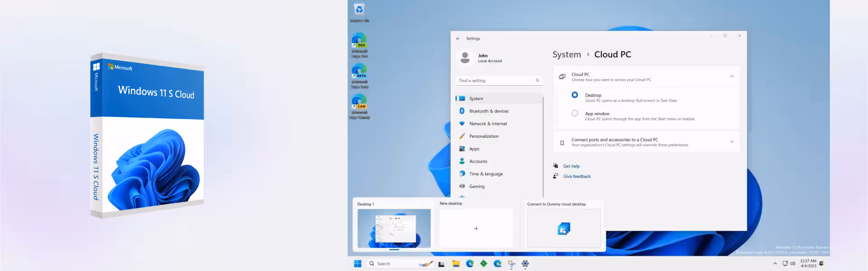Add a New desktop in Task View

[476, 228]
